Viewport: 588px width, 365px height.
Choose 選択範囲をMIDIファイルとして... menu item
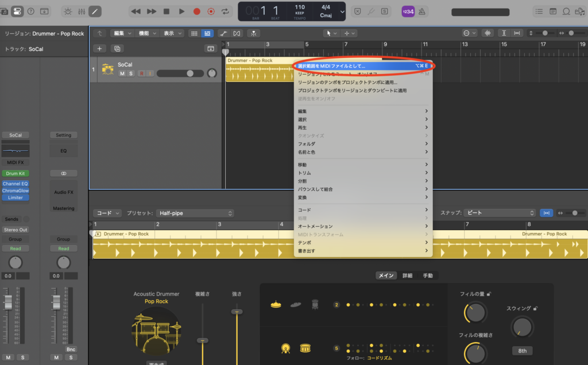363,65
